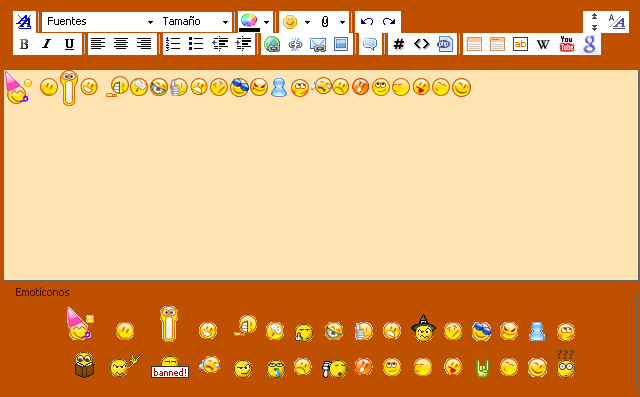The image size is (640, 397).
Task: Expand the smiley dropdown arrow
Action: tap(307, 22)
